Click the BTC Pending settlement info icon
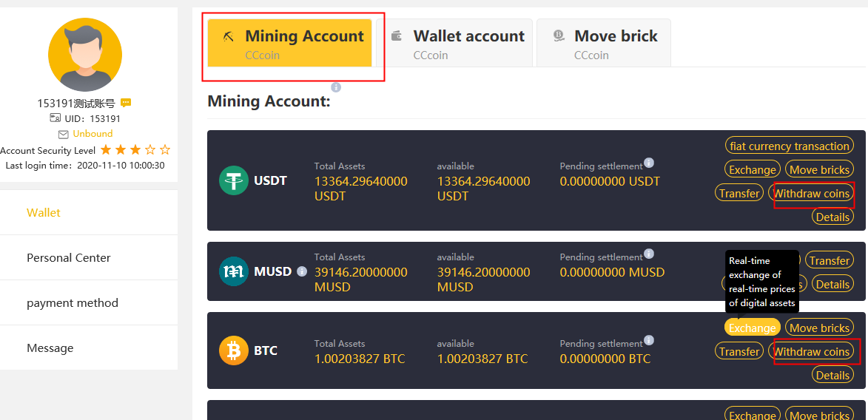This screenshot has width=868, height=420. [x=649, y=340]
